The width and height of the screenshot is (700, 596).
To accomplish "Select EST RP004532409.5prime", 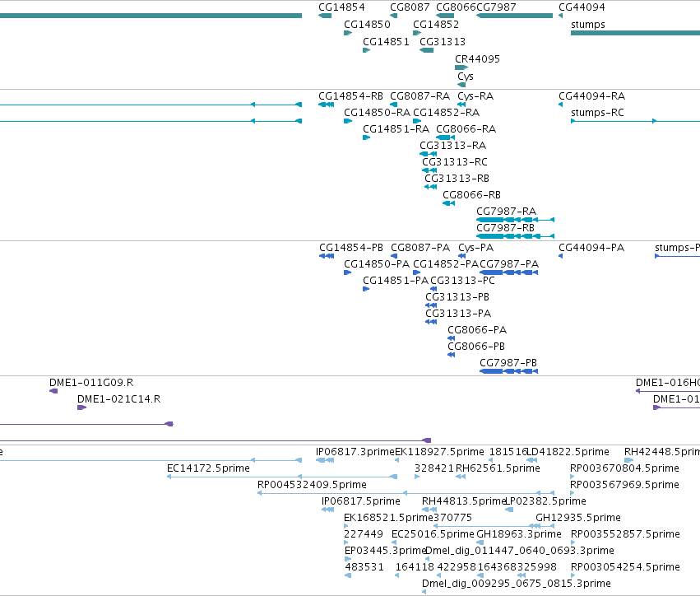I will [x=312, y=485].
